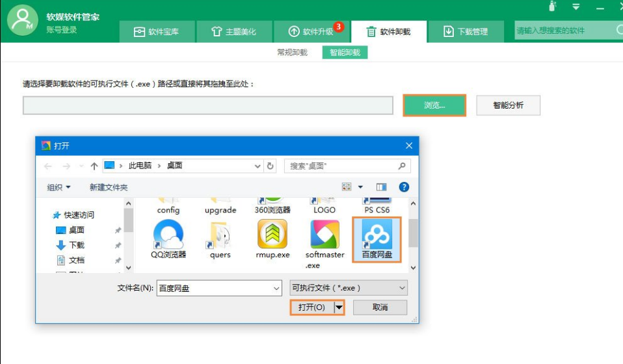Select the PS CS6 shortcut

pyautogui.click(x=377, y=206)
